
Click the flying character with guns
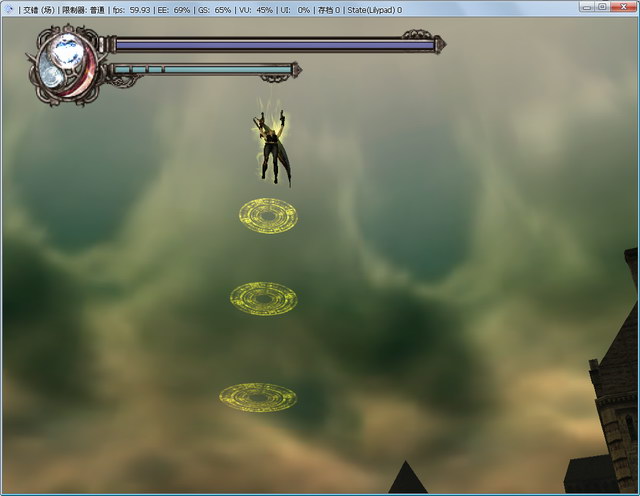pyautogui.click(x=272, y=148)
